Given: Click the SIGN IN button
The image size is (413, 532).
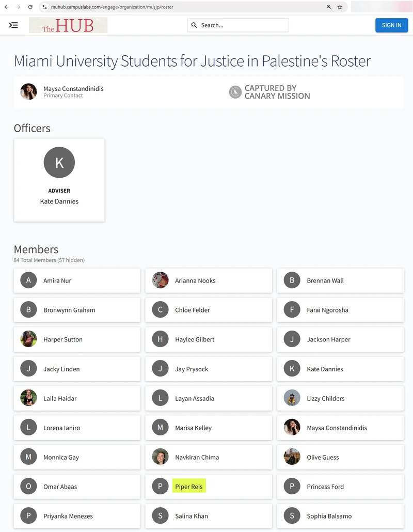Looking at the screenshot, I should 391,25.
